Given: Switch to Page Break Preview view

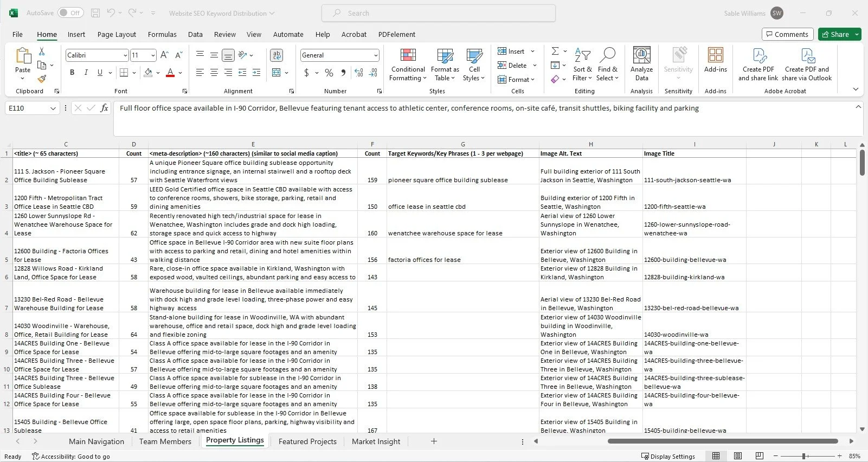Looking at the screenshot, I should [760, 456].
